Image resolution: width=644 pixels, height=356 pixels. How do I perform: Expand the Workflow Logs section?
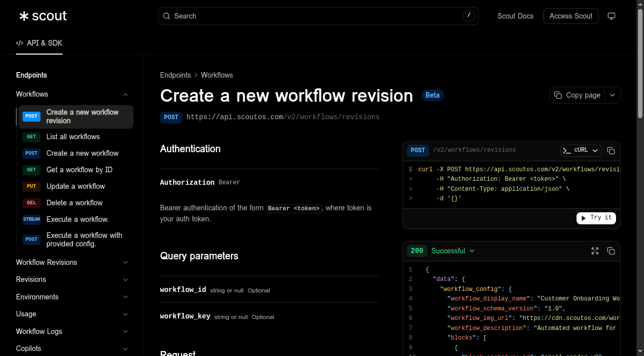(125, 331)
